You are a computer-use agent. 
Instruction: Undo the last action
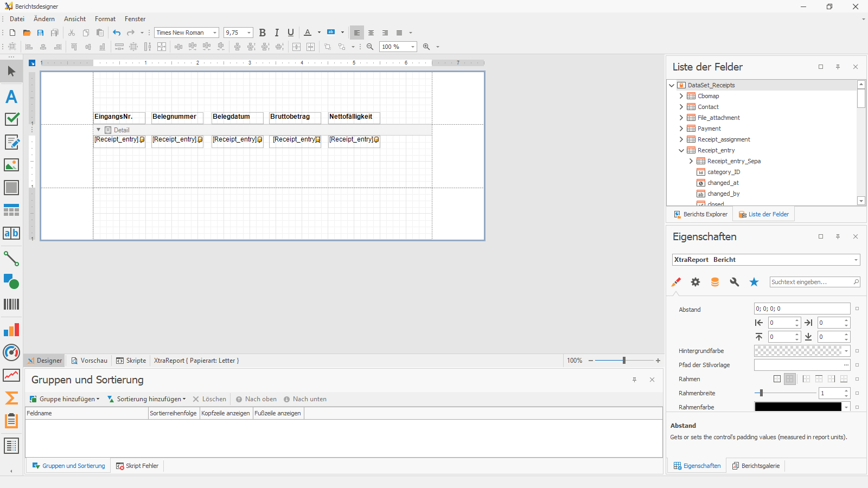click(117, 33)
